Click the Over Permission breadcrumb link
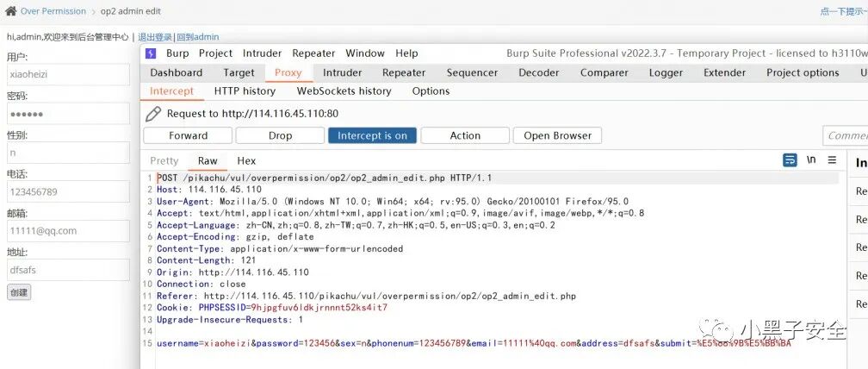 [x=53, y=11]
